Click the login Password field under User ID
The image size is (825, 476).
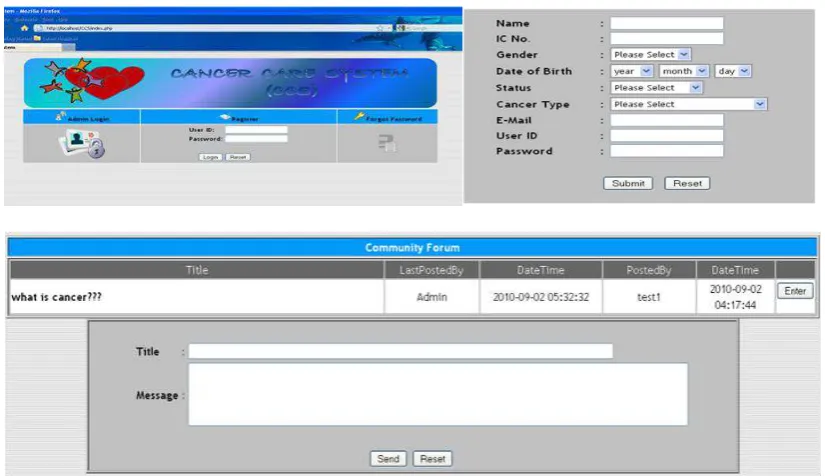click(x=256, y=139)
